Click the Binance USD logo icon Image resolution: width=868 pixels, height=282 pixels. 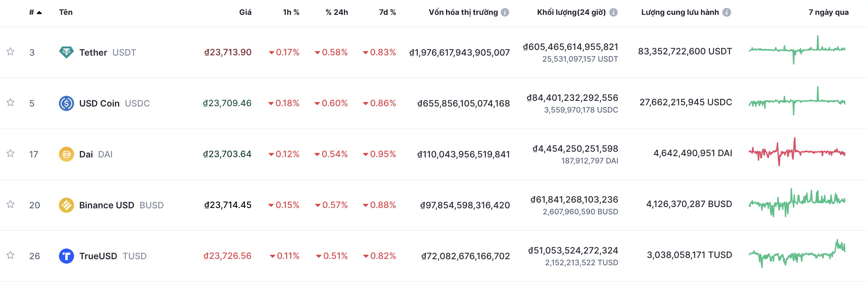66,205
